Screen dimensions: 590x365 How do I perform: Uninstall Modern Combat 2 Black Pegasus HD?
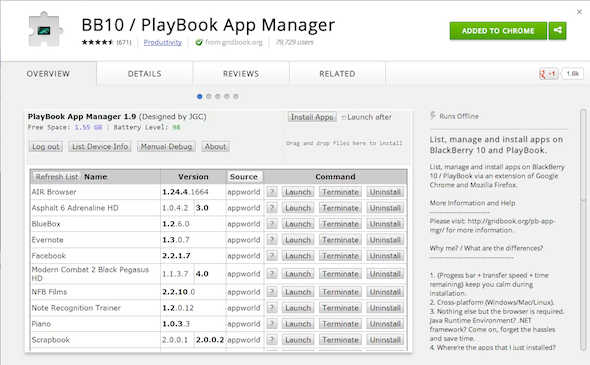pyautogui.click(x=385, y=274)
